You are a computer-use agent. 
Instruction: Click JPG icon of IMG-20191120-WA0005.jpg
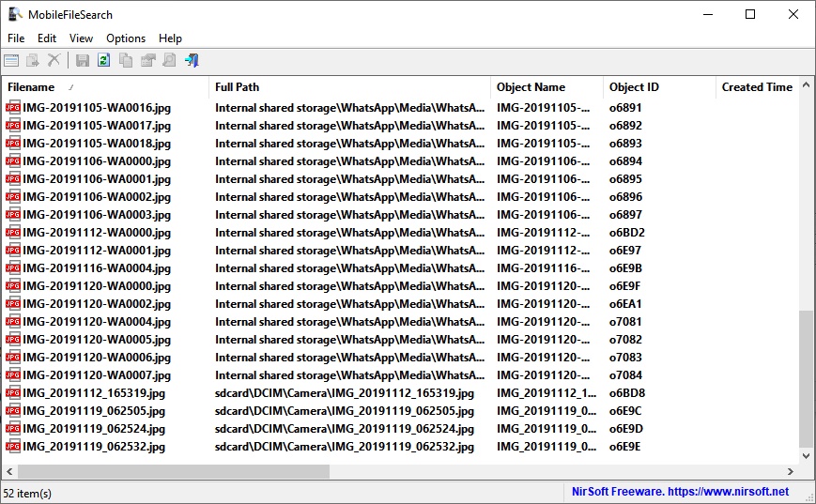tap(13, 340)
